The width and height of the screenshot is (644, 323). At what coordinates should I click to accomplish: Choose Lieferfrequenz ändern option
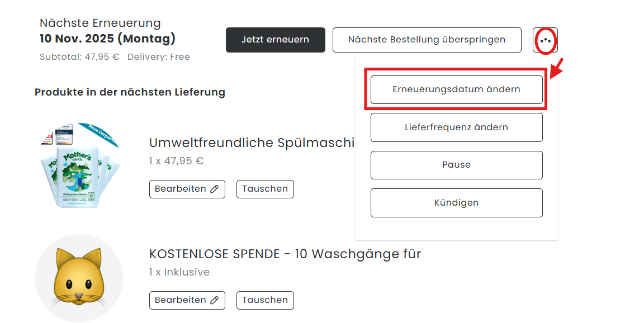(x=456, y=127)
